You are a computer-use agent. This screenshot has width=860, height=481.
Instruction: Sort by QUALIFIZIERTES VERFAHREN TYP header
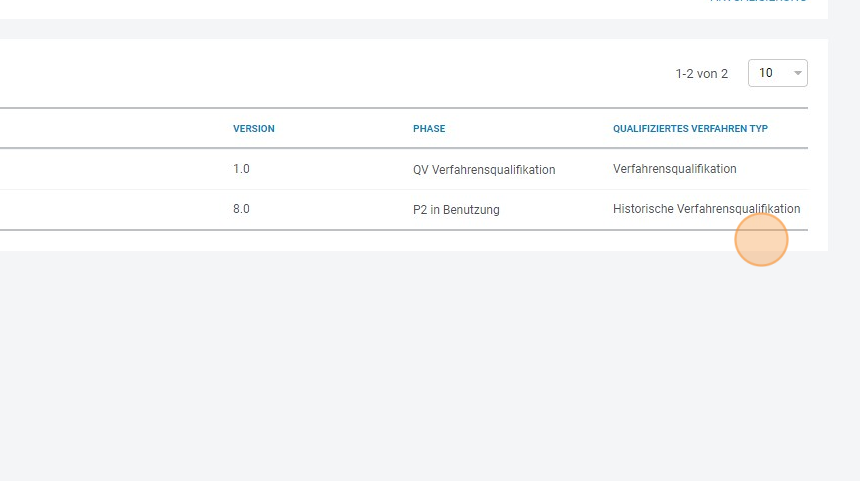click(x=690, y=129)
